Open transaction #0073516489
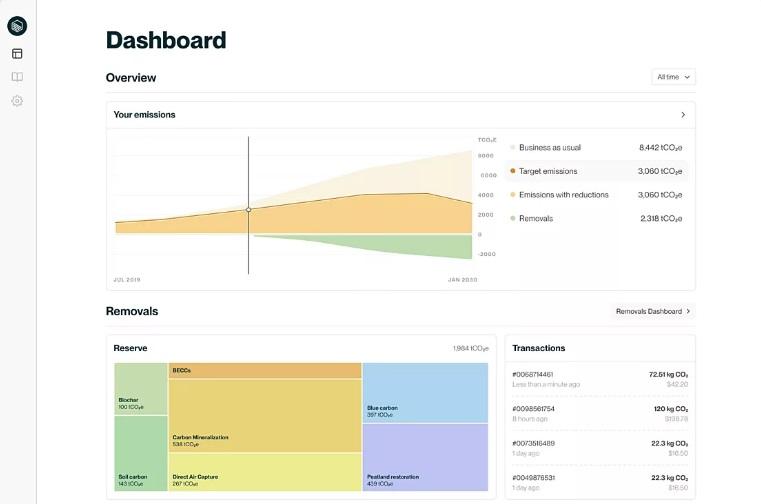Viewport: 761px width, 504px height. point(599,447)
